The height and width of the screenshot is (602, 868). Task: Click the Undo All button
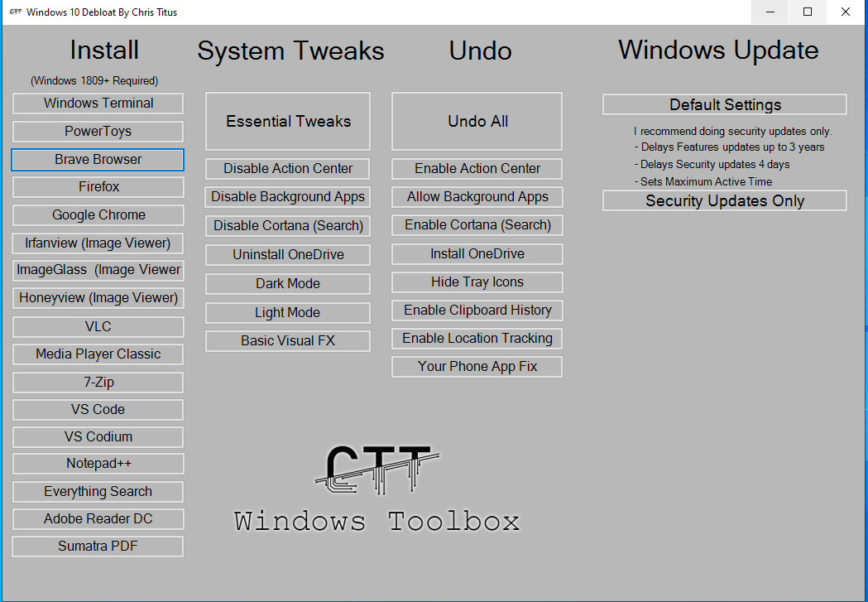477,121
